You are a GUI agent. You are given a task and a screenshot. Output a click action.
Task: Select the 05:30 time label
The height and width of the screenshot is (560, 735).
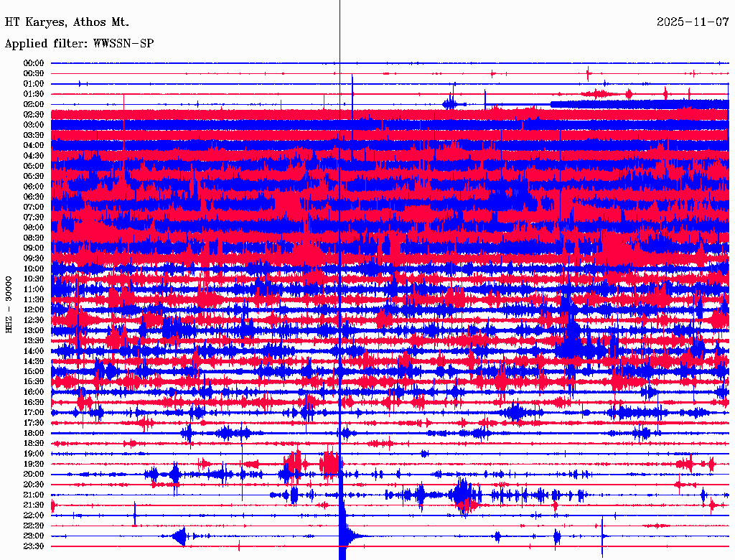(34, 177)
